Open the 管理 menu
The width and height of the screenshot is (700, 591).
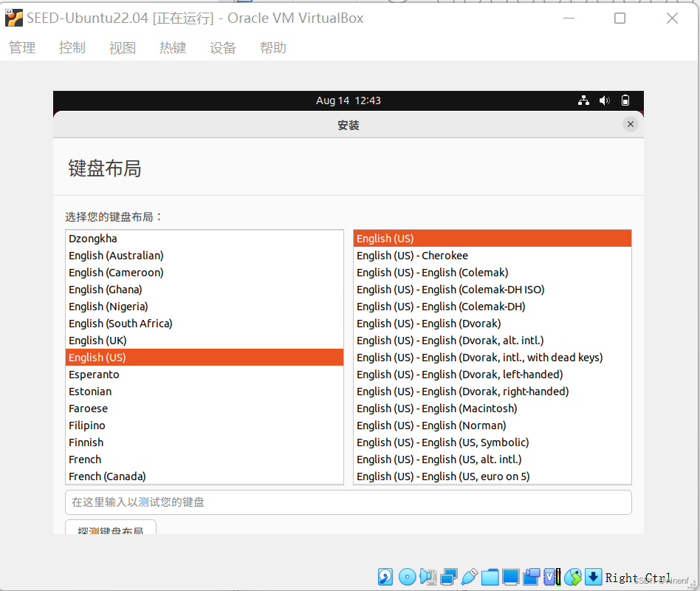coord(22,47)
